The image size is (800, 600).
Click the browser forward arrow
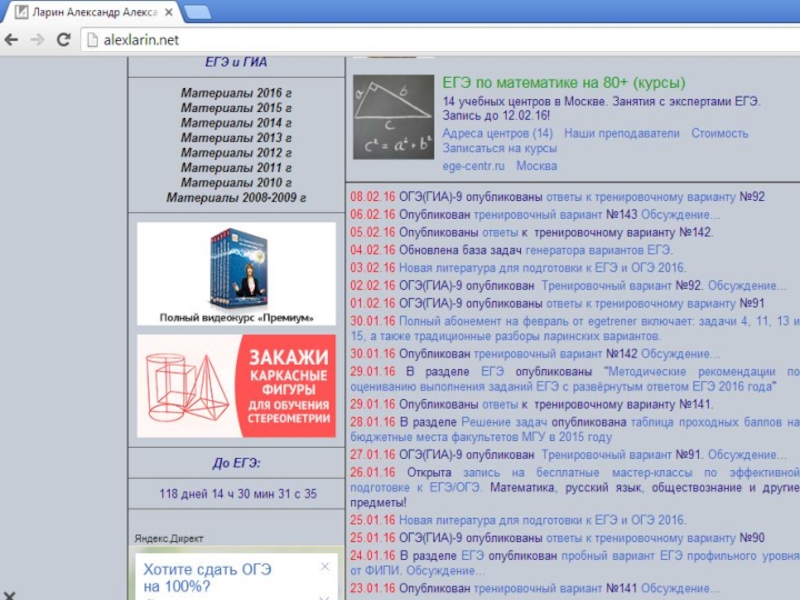pyautogui.click(x=37, y=40)
